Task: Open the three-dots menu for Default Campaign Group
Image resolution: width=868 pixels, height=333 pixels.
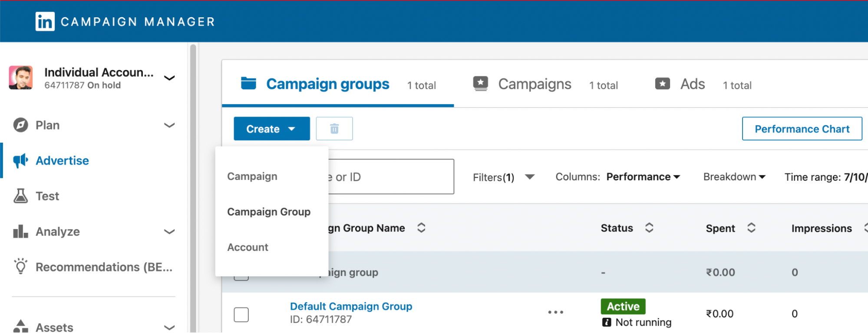Action: click(555, 312)
